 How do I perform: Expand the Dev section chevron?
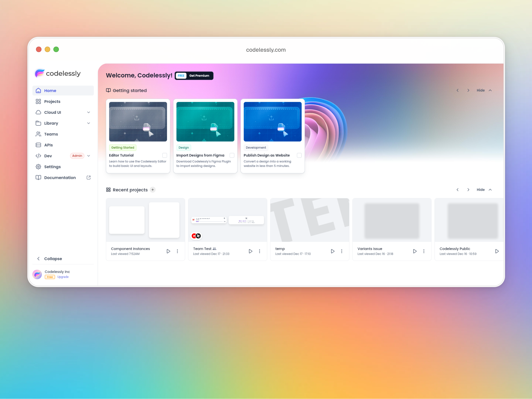[x=88, y=156]
